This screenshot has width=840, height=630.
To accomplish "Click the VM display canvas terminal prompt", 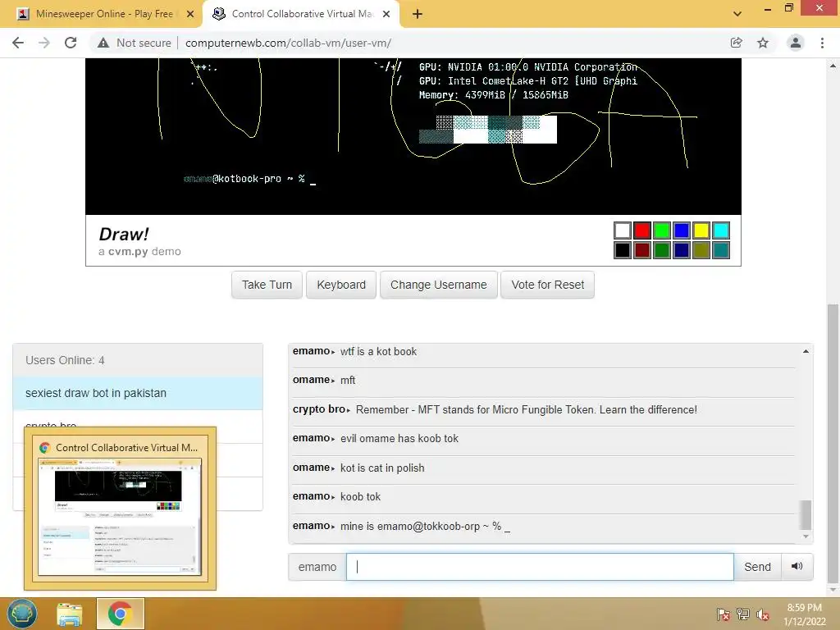I will tap(249, 179).
